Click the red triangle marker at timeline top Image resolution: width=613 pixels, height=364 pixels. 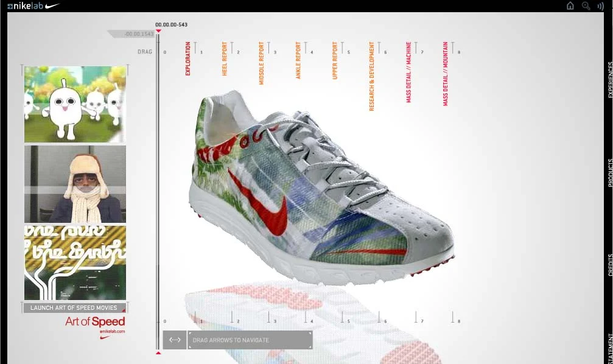158,31
